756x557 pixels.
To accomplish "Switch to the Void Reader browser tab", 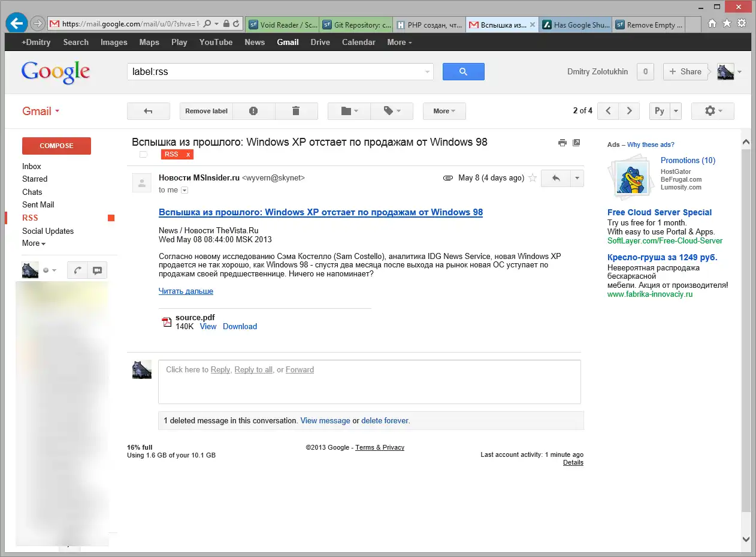I will [x=282, y=25].
